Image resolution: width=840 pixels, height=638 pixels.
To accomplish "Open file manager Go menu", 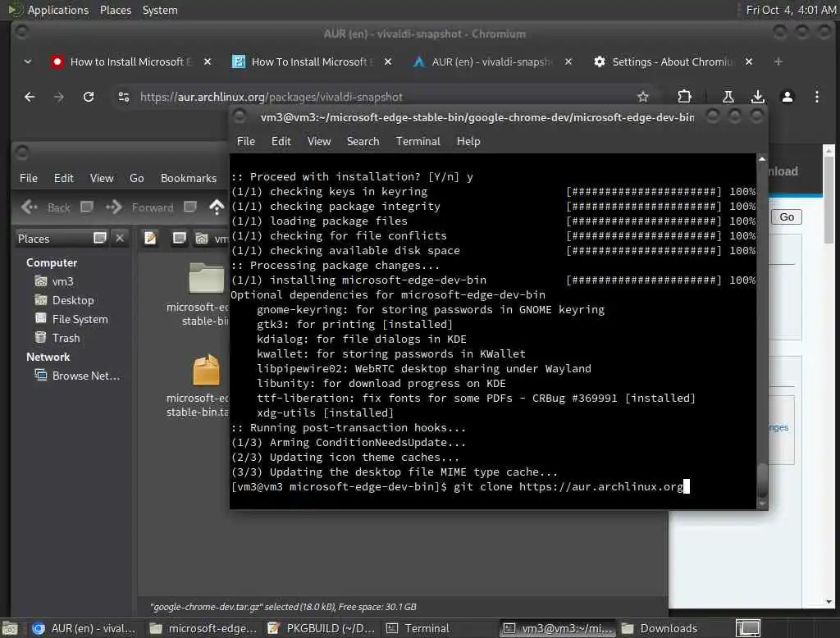I will pos(137,178).
